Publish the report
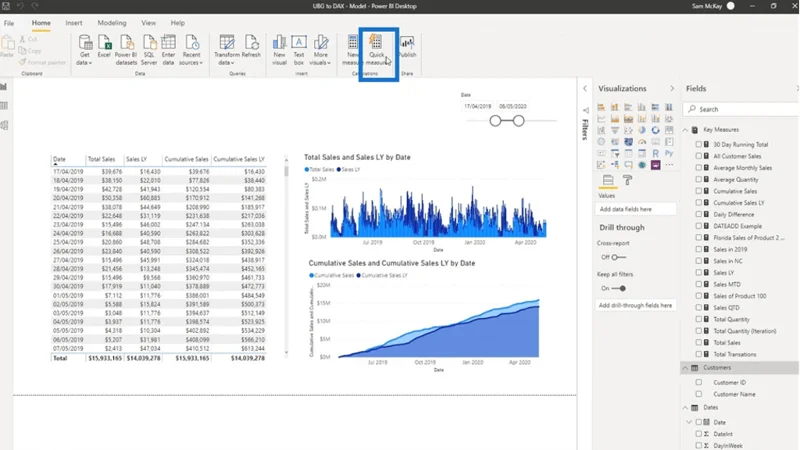This screenshot has width=800, height=450. tap(407, 47)
